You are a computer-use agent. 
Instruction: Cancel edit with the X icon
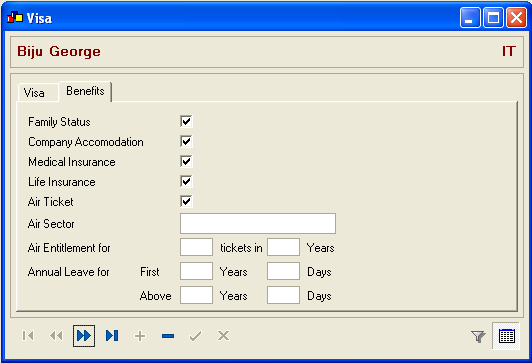coord(223,336)
